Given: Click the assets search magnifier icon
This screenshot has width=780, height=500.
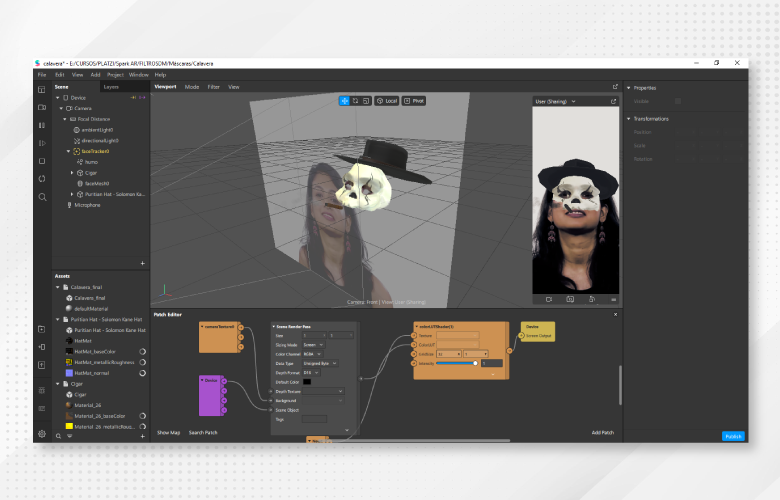Looking at the screenshot, I should pos(58,436).
